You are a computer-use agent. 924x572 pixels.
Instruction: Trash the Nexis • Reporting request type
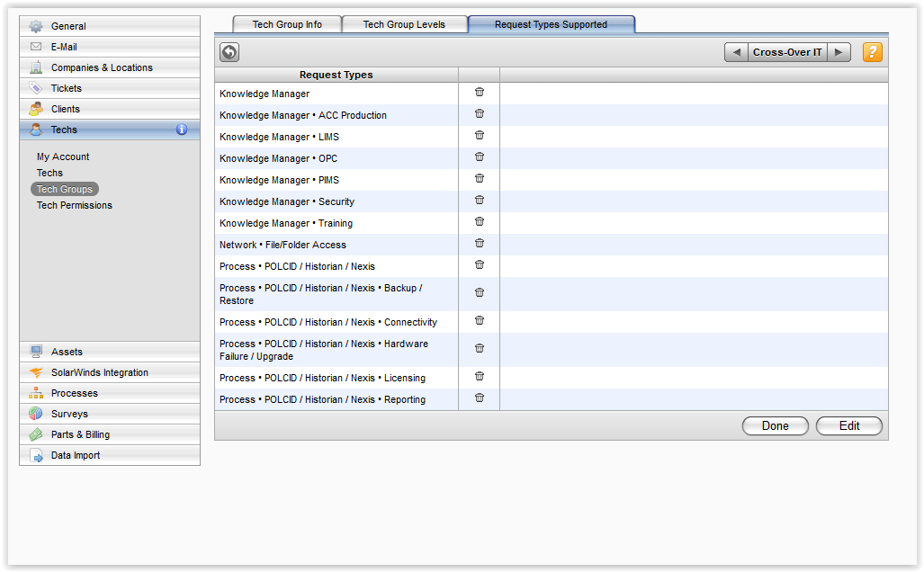(479, 398)
